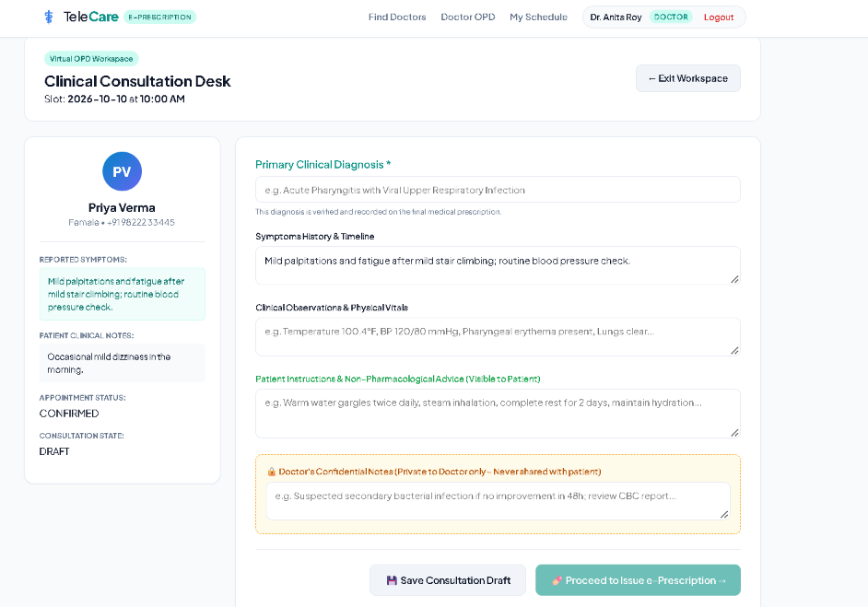
Task: Click the reported symptoms green box
Action: (x=122, y=295)
